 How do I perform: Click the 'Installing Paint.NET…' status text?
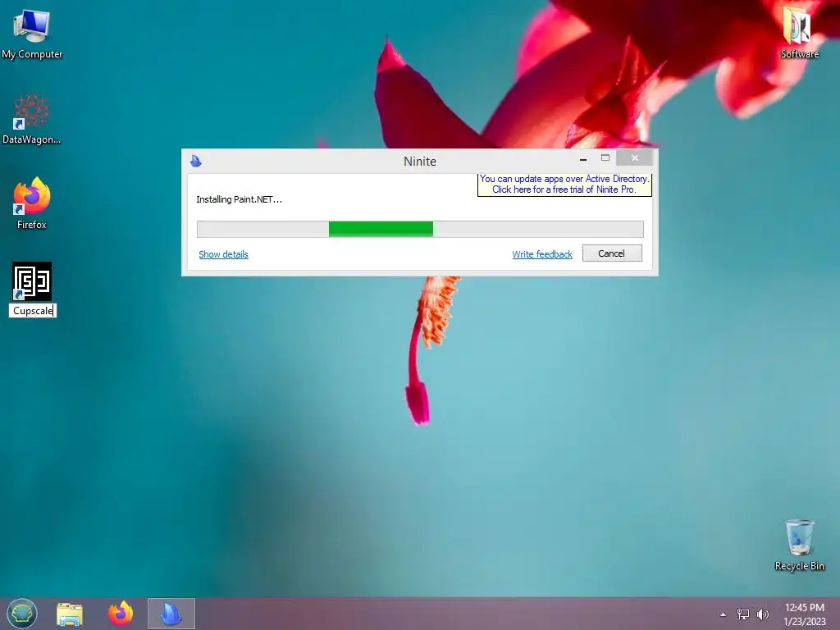(x=239, y=199)
